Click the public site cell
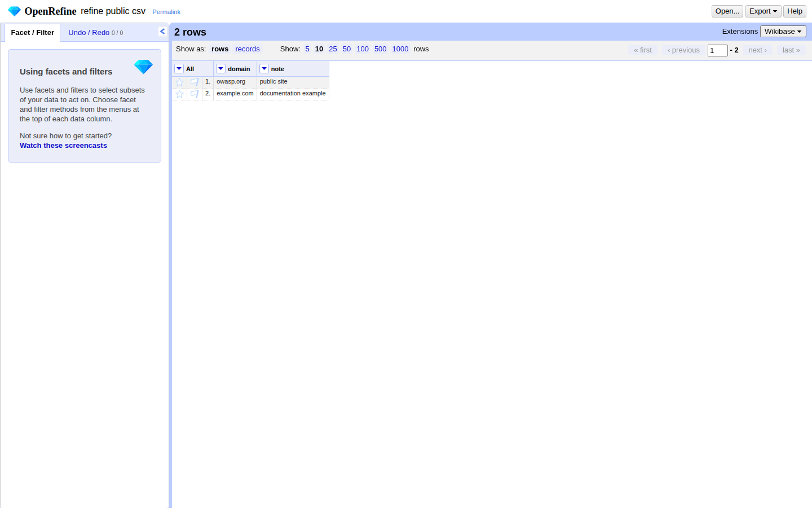The width and height of the screenshot is (812, 508). click(293, 82)
